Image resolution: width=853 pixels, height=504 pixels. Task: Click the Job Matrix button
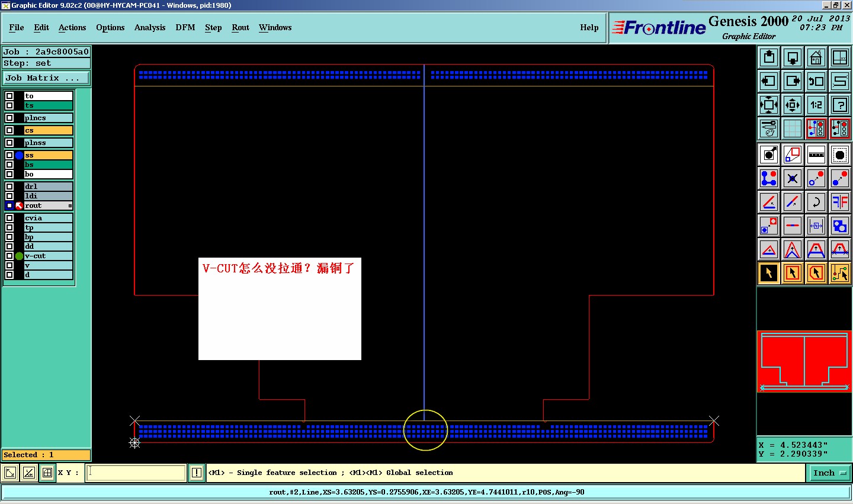coord(46,78)
